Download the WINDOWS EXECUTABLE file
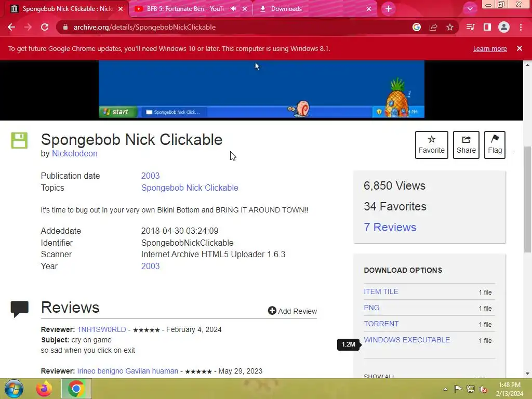The height and width of the screenshot is (399, 532). tap(407, 340)
